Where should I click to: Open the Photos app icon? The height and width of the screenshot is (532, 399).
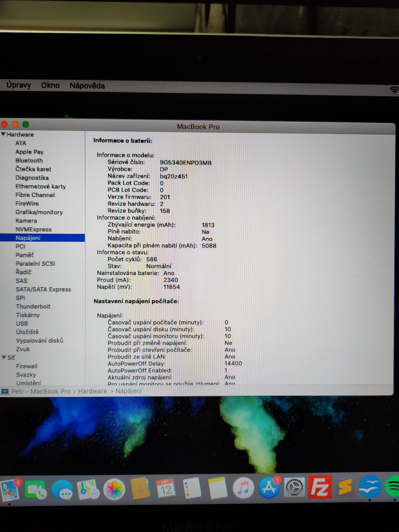[x=114, y=489]
